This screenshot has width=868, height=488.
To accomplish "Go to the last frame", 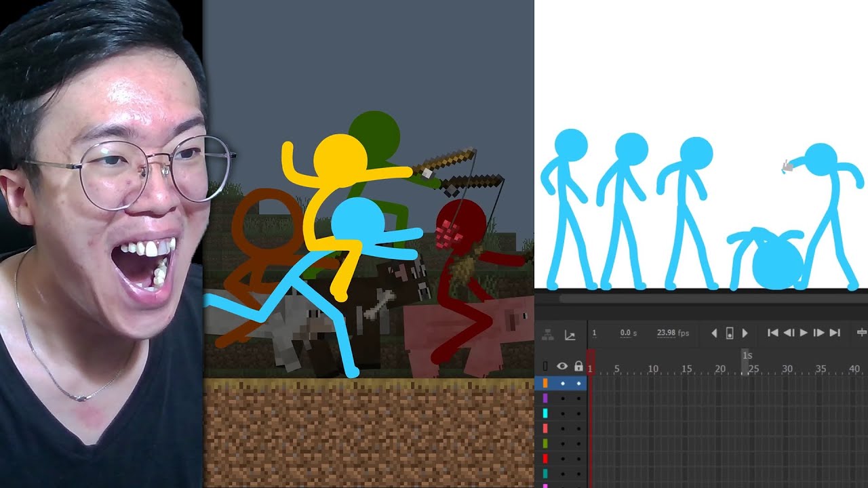I will [835, 333].
